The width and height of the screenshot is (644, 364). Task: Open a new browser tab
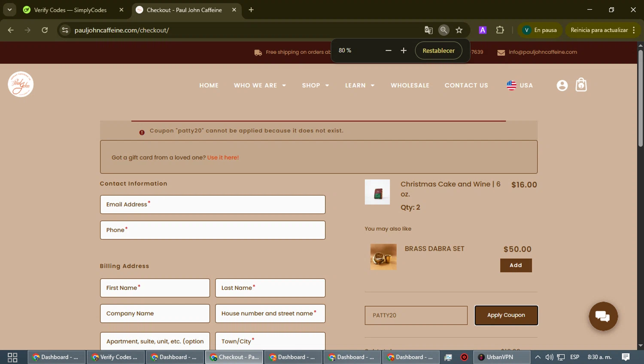251,10
